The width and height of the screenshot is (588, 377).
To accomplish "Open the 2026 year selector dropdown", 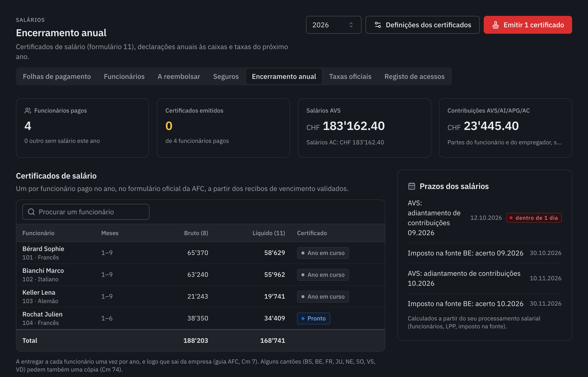I will coord(333,25).
